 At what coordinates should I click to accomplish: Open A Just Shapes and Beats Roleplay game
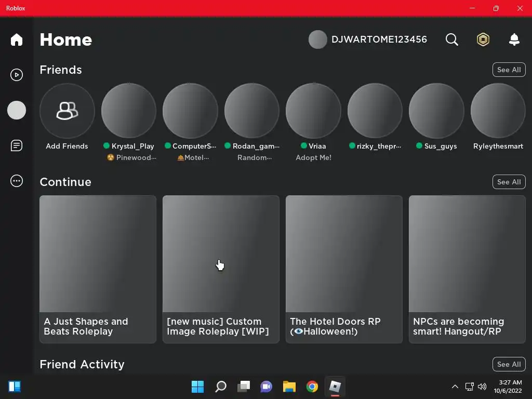pyautogui.click(x=98, y=269)
